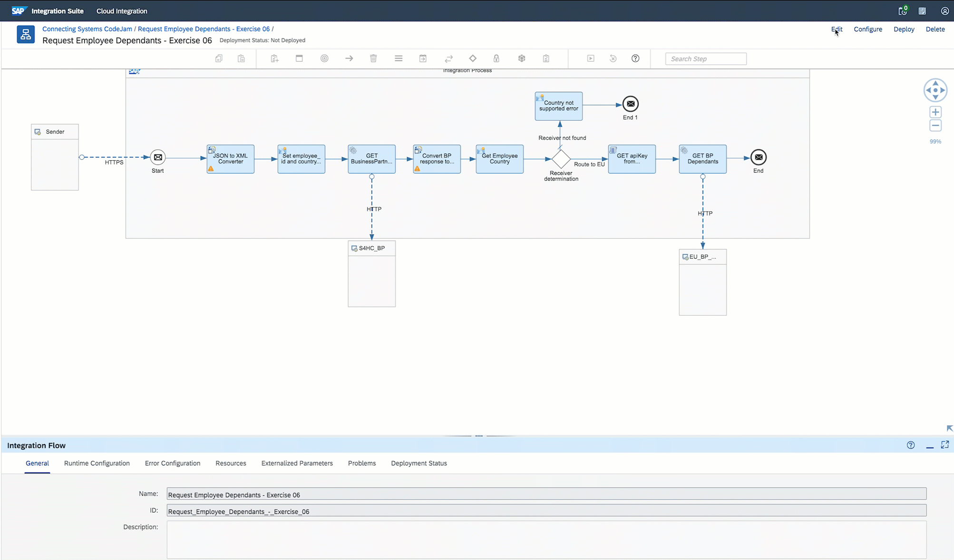
Task: Click the Resources tab in properties panel
Action: (231, 463)
